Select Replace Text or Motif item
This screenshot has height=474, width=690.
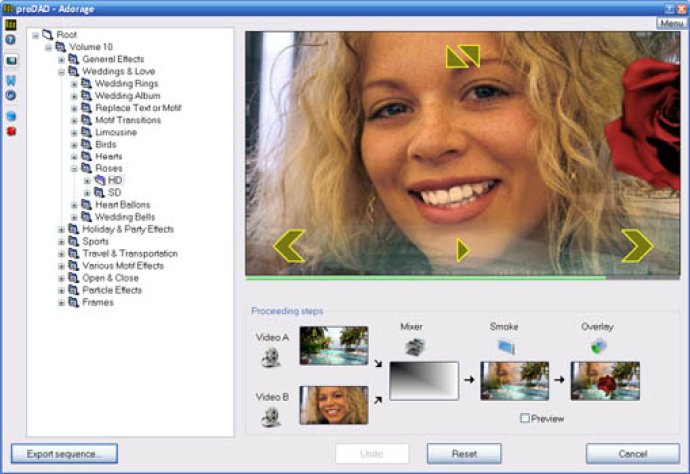[138, 108]
